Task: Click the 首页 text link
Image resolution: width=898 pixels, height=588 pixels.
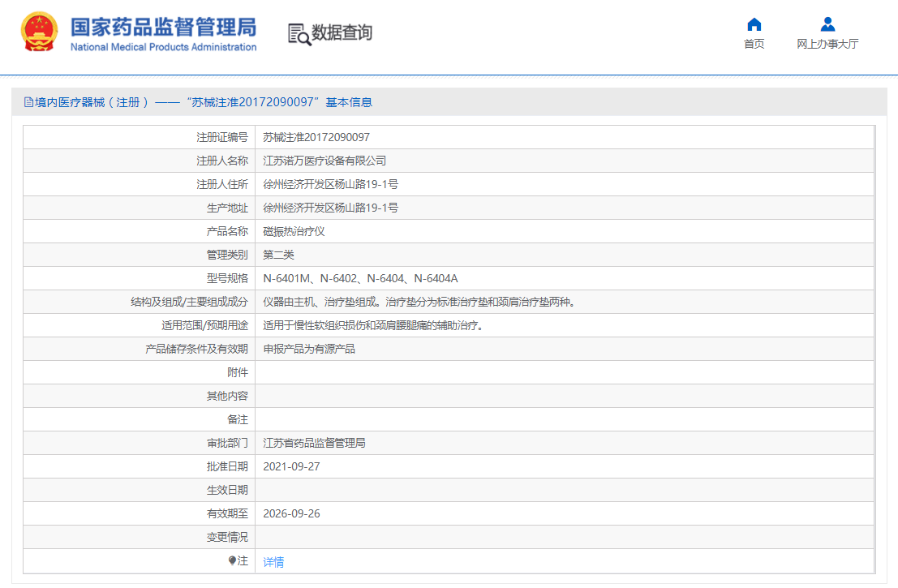Action: [754, 44]
